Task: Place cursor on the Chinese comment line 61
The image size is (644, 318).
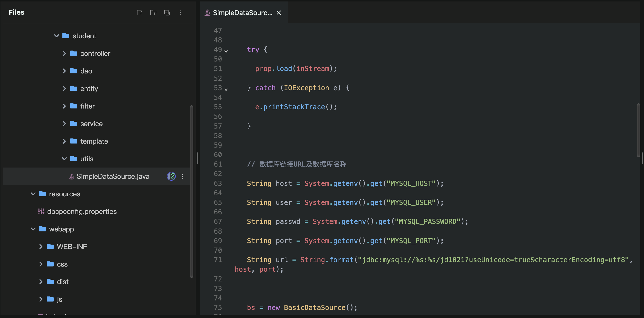Action: (x=296, y=164)
